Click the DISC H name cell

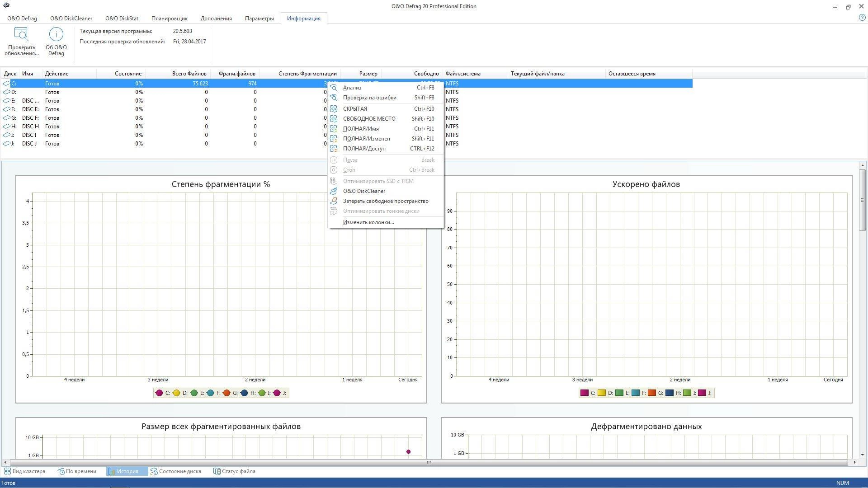tap(30, 127)
